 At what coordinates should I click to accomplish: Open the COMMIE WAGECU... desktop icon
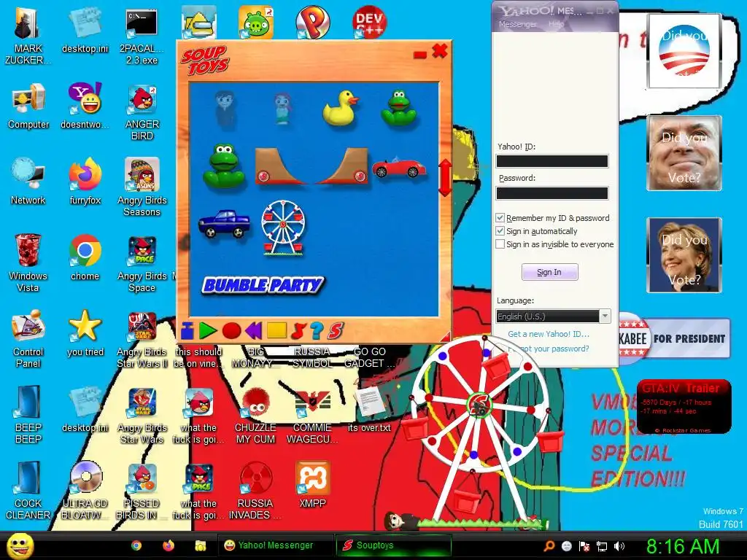point(312,417)
